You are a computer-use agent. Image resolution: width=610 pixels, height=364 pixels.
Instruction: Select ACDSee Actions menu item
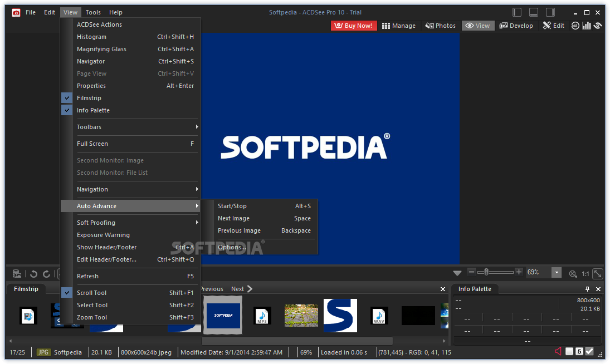pos(130,24)
